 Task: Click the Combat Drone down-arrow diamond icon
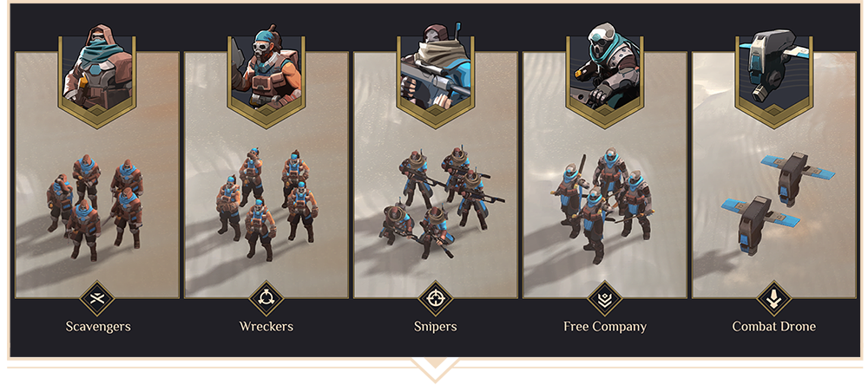tap(774, 298)
